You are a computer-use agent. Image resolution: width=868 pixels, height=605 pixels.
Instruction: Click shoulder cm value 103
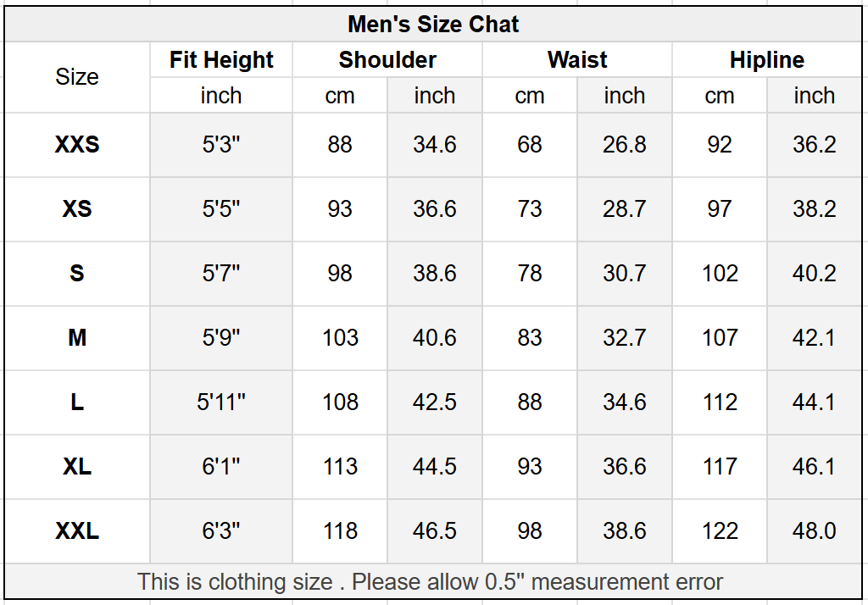(x=340, y=337)
